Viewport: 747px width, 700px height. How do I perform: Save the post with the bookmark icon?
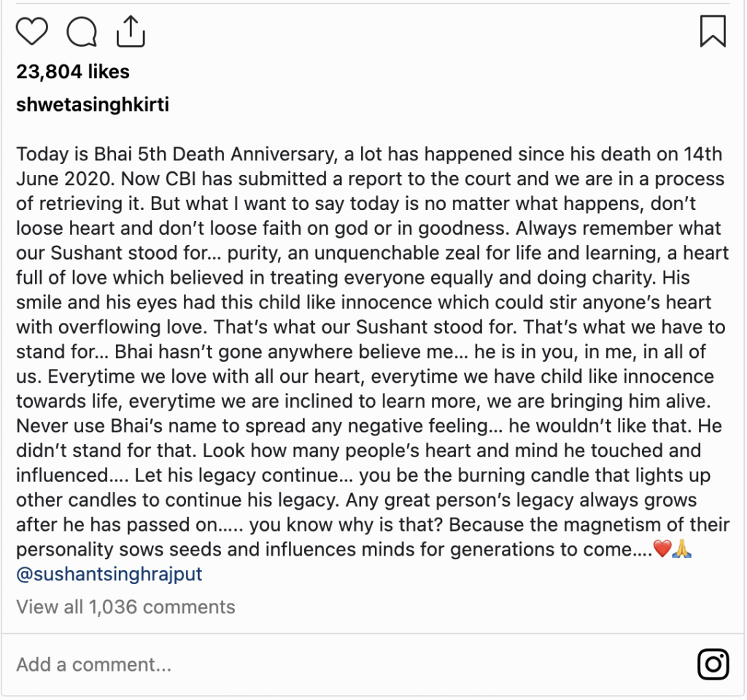click(713, 31)
